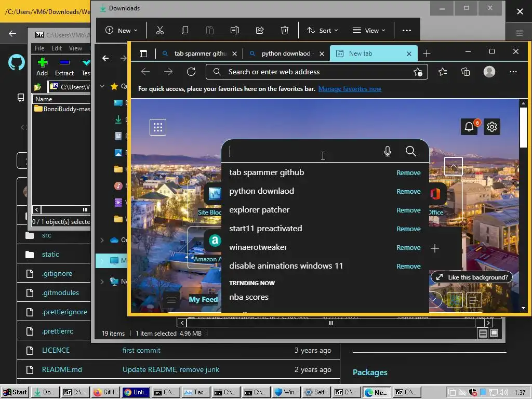The image size is (532, 399).
Task: Click the 'Manage favorites now' link
Action: 350,89
